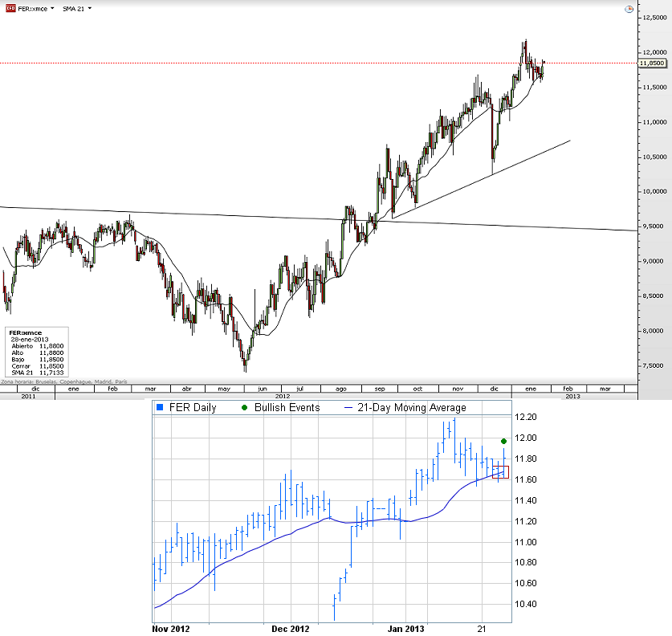Screen dimensions: 672x636
Task: Click the 9,0000 price axis label
Action: (654, 261)
